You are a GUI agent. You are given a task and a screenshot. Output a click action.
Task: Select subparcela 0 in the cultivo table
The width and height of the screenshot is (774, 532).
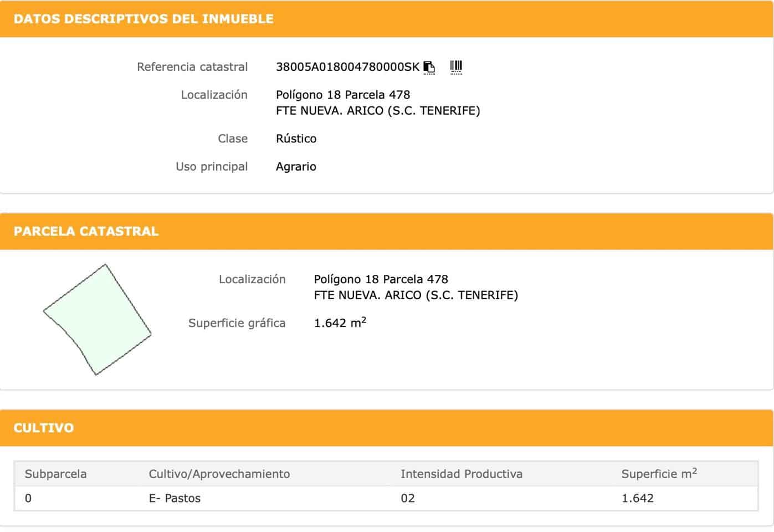coord(28,498)
